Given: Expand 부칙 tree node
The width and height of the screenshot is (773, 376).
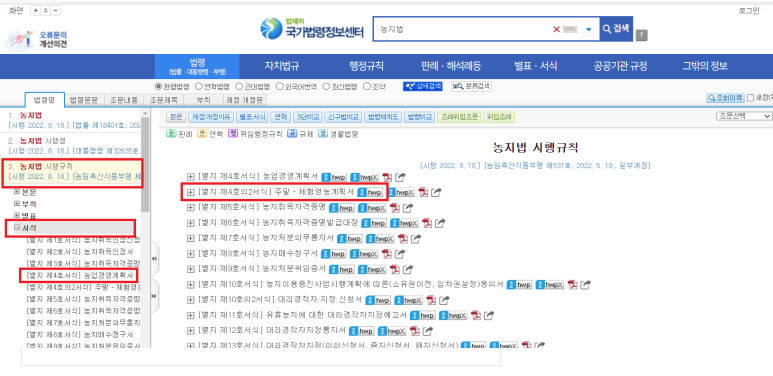Looking at the screenshot, I should coord(17,204).
